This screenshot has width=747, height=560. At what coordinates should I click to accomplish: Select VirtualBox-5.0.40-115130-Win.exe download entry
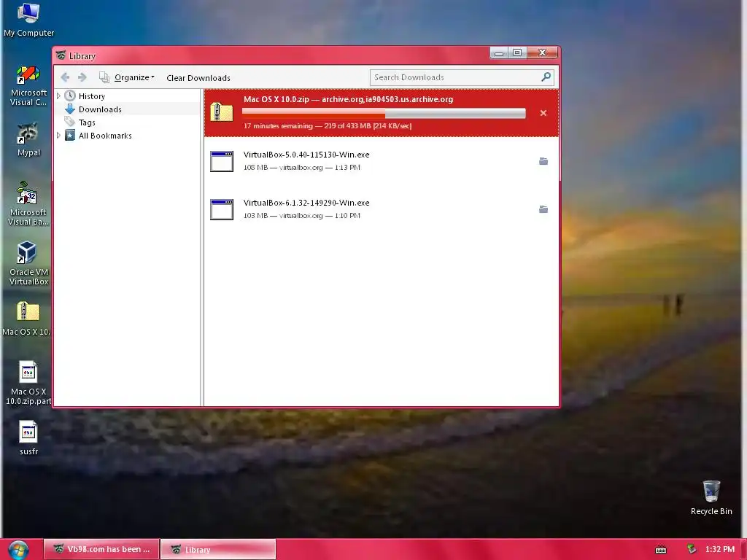[381, 161]
